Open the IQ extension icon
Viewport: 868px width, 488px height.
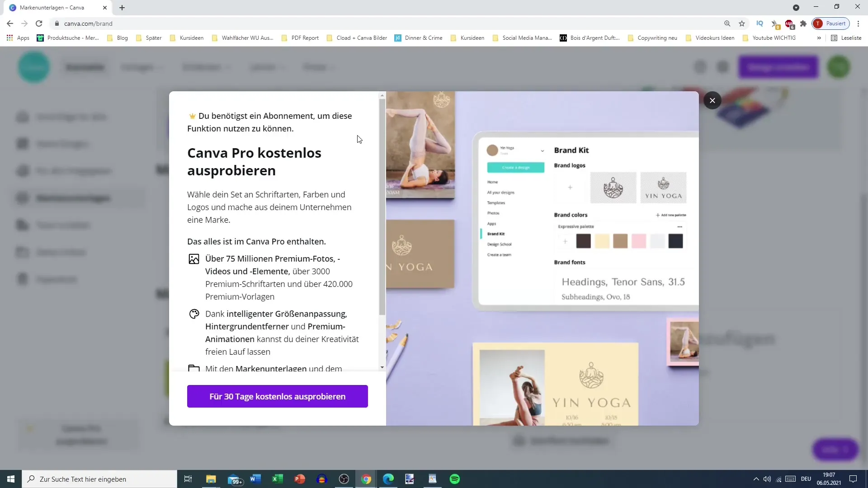point(759,23)
